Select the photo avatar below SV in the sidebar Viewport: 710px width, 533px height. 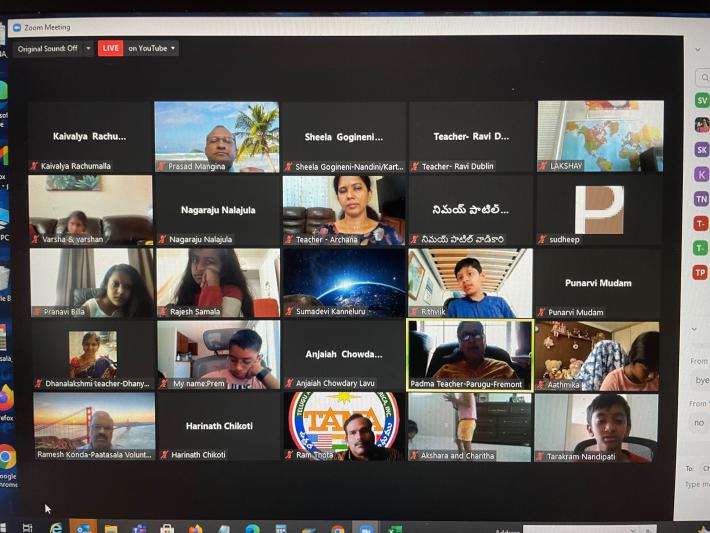(x=702, y=125)
